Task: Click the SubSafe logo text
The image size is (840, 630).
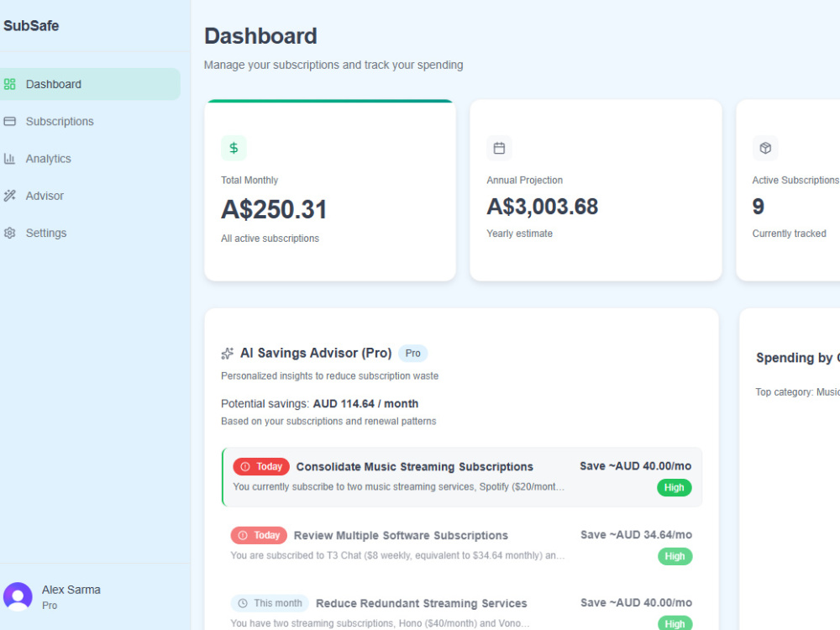Action: pyautogui.click(x=31, y=26)
